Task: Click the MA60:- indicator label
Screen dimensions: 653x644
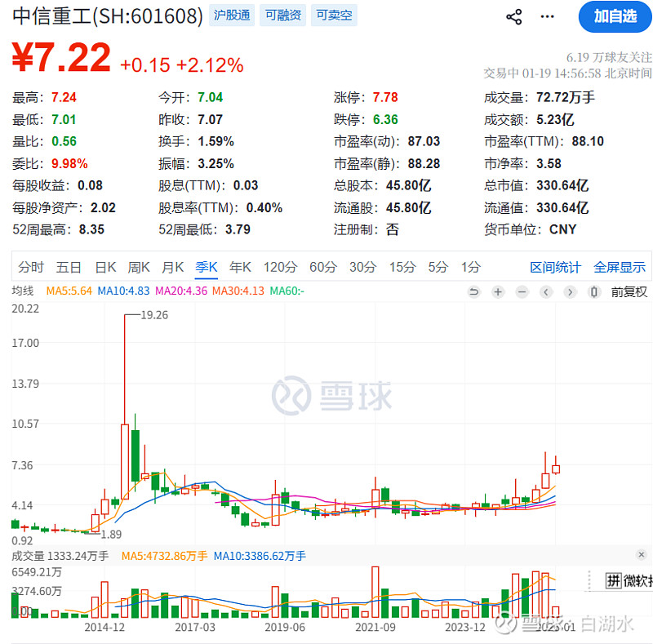Action: 287,291
